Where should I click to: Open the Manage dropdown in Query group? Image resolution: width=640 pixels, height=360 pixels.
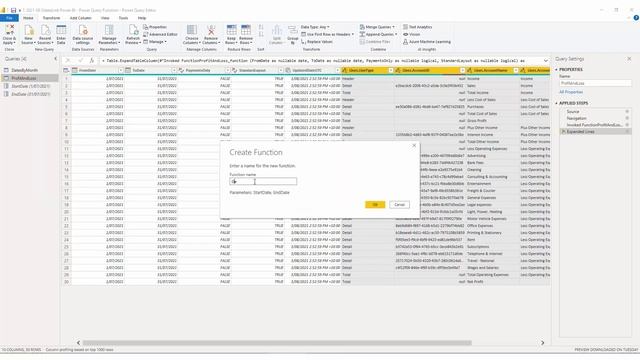155,42
